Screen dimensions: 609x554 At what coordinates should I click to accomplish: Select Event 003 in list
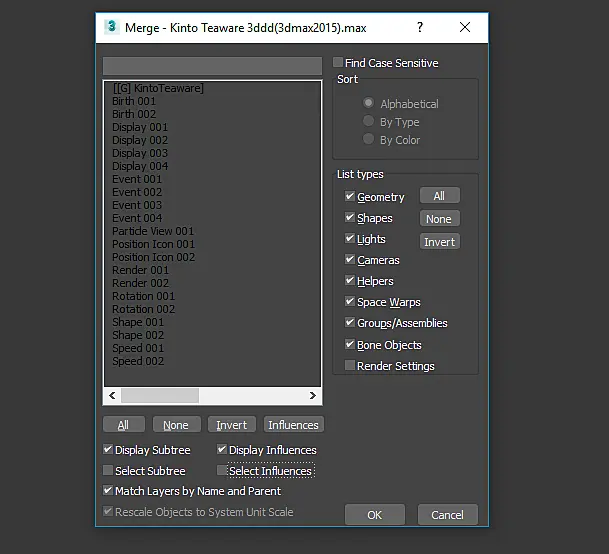click(x=137, y=205)
